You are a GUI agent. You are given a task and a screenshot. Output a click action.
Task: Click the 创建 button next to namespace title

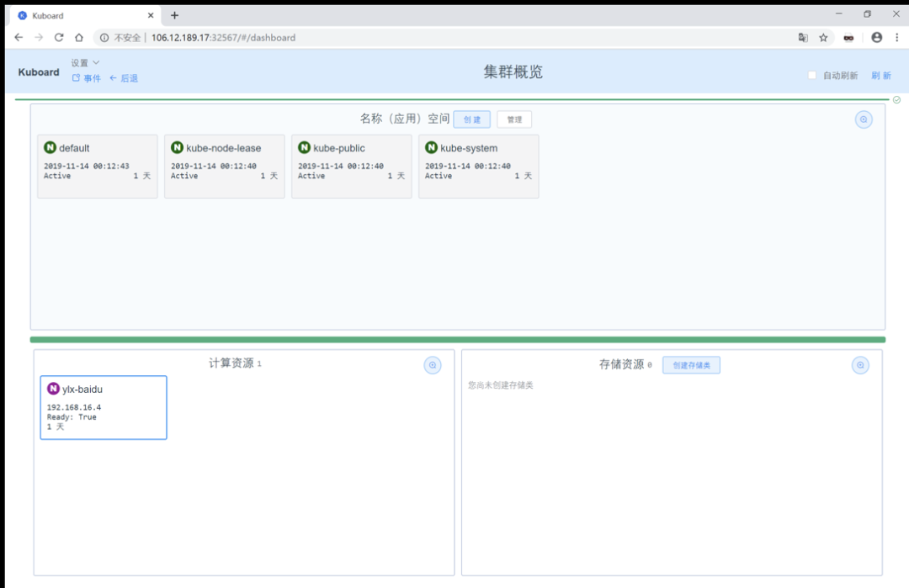pos(471,119)
